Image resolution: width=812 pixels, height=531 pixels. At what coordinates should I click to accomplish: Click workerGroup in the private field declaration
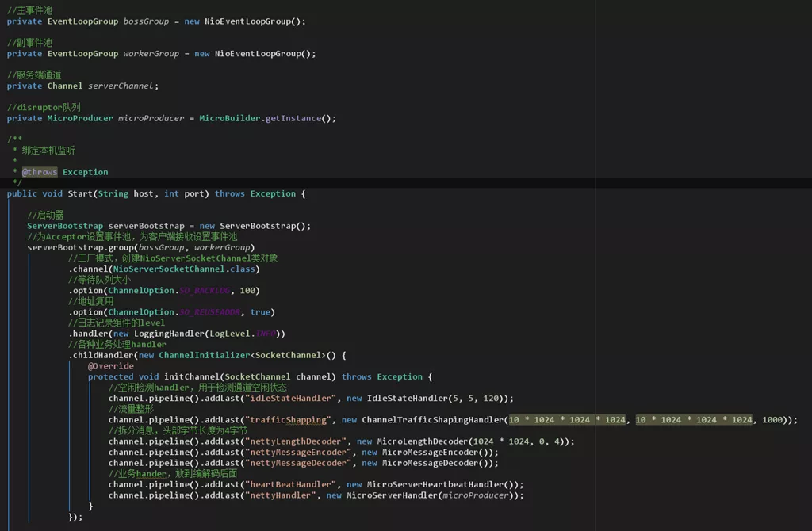point(151,54)
